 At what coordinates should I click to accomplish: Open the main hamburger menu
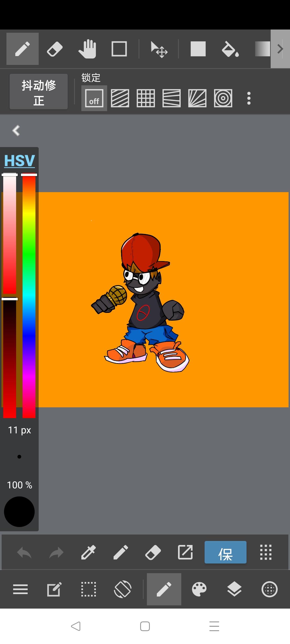pos(20,590)
